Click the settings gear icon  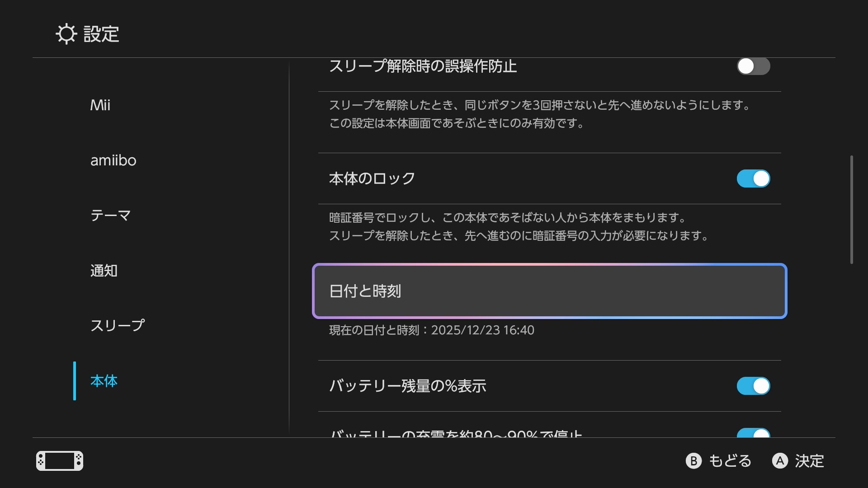click(x=67, y=33)
